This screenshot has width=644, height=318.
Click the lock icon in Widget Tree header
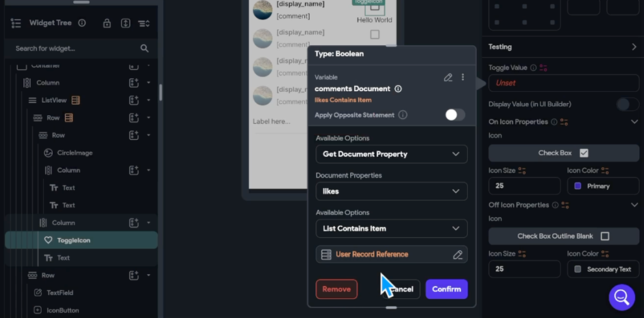pyautogui.click(x=107, y=23)
